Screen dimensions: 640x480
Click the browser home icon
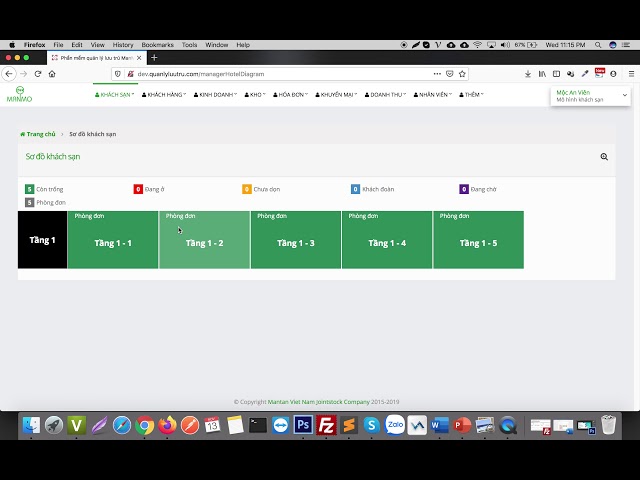(x=52, y=74)
